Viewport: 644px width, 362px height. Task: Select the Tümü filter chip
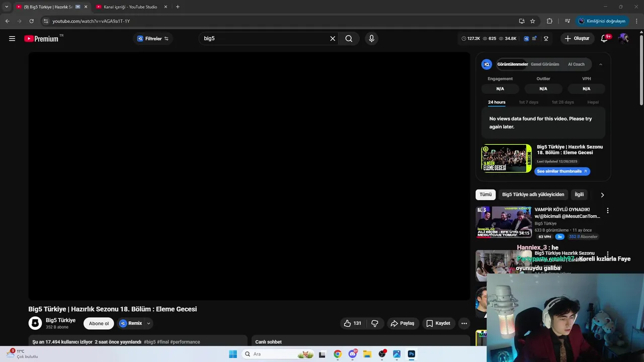486,195
